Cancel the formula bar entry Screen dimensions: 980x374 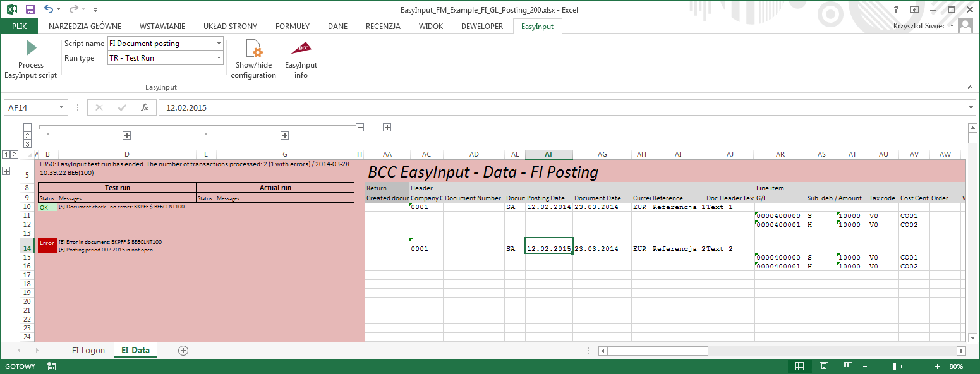(99, 107)
